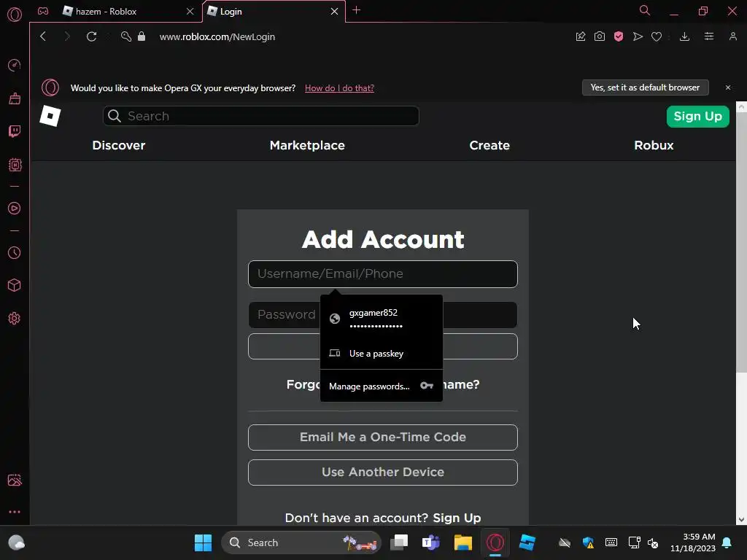Open GX Corner gamepad icon
This screenshot has height=560, width=747.
pos(43,11)
